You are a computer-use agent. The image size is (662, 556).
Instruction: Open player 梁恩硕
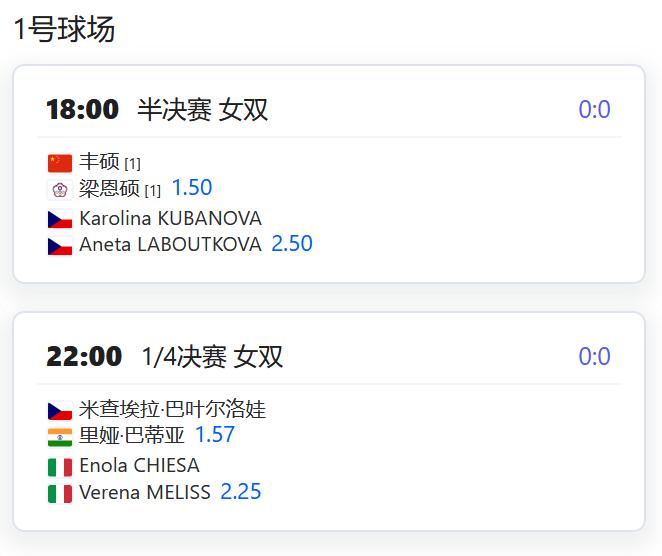point(109,188)
